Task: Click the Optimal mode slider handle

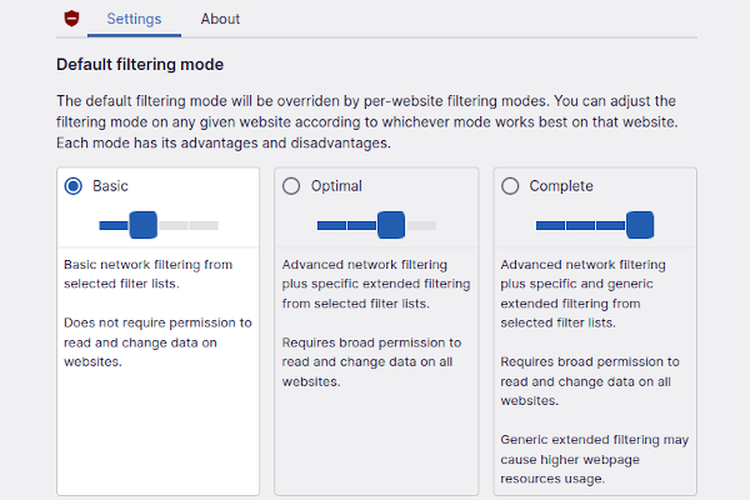Action: [391, 225]
